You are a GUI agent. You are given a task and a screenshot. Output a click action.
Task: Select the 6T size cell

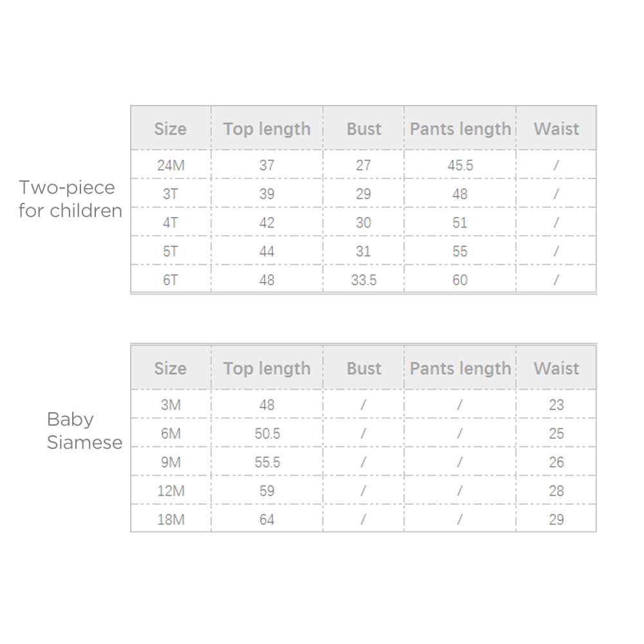pyautogui.click(x=171, y=280)
